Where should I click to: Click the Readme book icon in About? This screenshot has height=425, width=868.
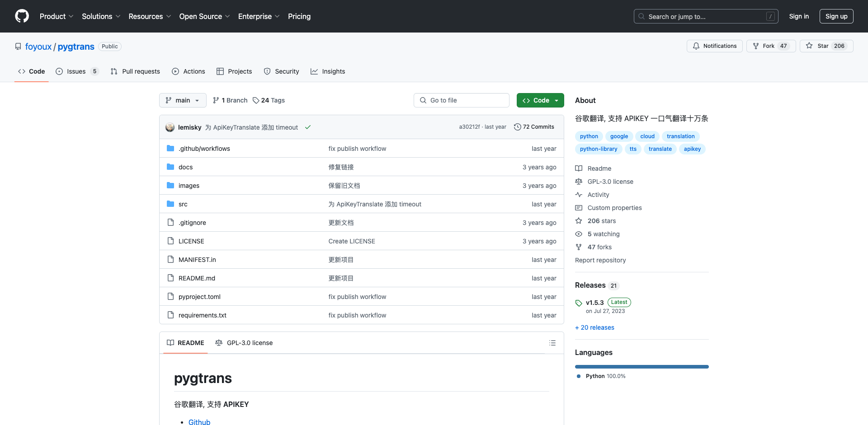click(579, 168)
